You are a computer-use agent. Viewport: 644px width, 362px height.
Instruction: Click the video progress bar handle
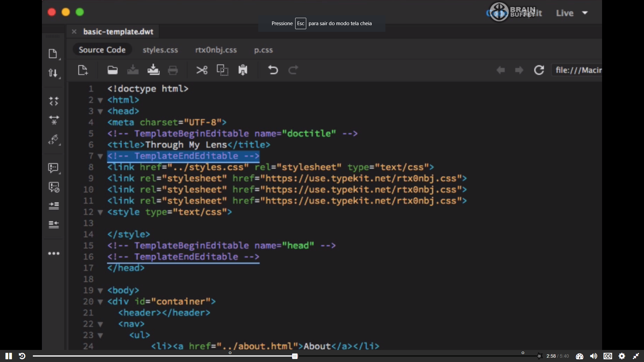[294, 356]
